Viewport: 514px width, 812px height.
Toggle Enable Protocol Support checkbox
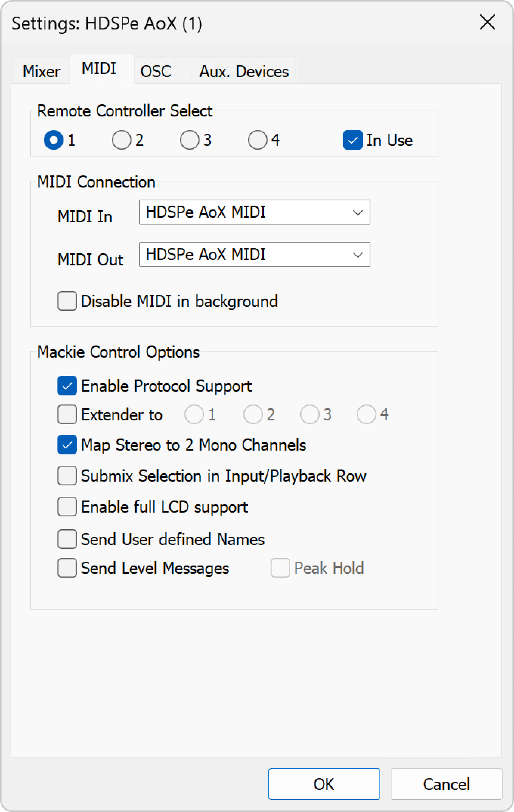point(67,386)
